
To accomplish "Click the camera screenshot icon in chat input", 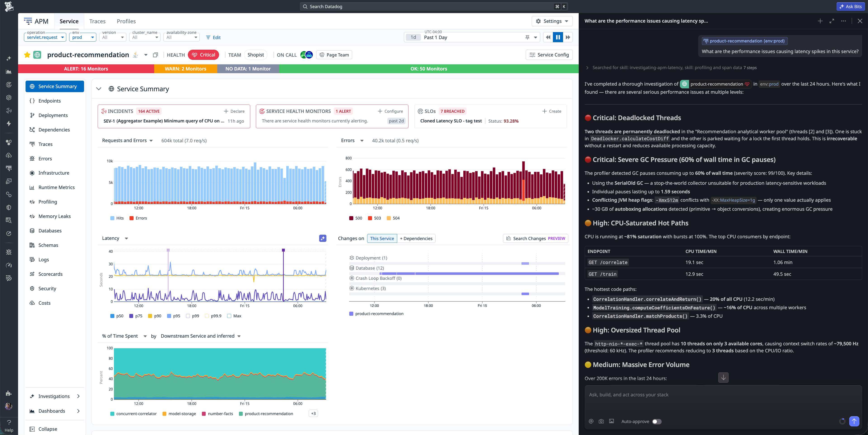I will (601, 421).
